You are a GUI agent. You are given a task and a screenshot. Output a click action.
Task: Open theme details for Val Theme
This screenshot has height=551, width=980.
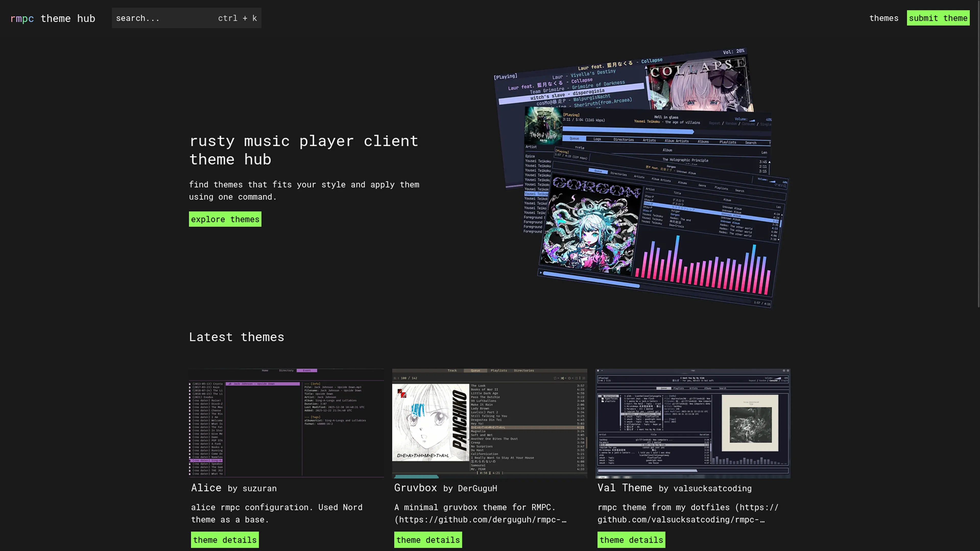tap(631, 540)
